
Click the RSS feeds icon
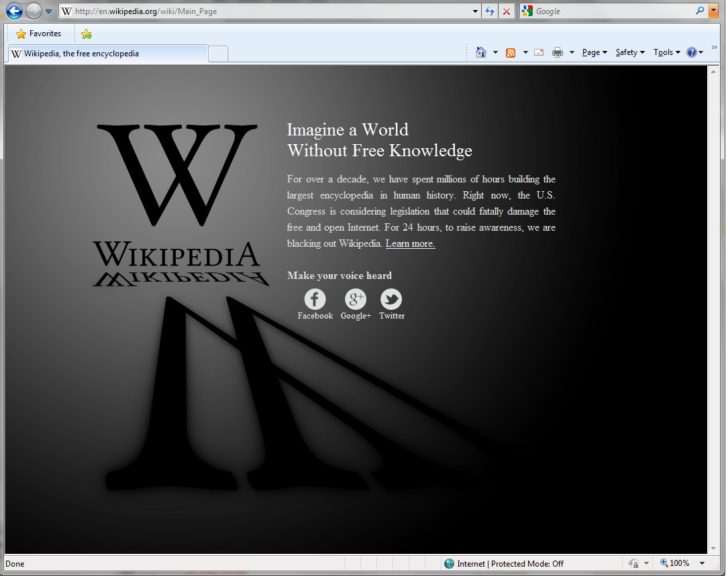(x=511, y=53)
